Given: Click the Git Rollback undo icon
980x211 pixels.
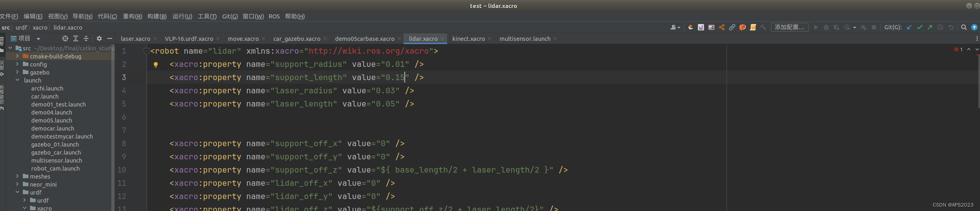Looking at the screenshot, I should point(951,27).
